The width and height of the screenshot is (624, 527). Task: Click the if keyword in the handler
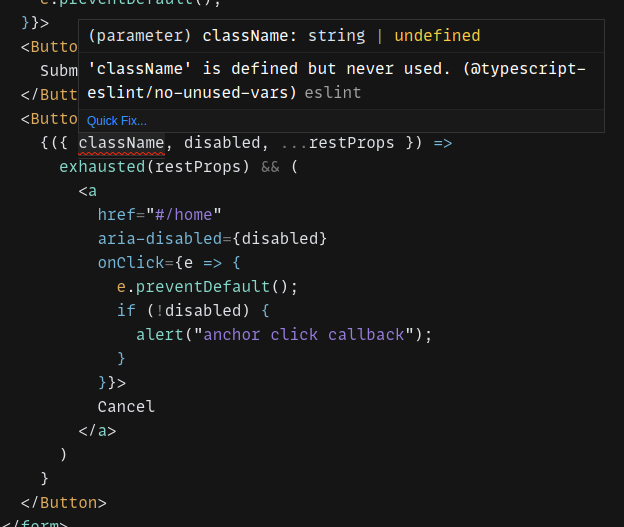(x=126, y=310)
